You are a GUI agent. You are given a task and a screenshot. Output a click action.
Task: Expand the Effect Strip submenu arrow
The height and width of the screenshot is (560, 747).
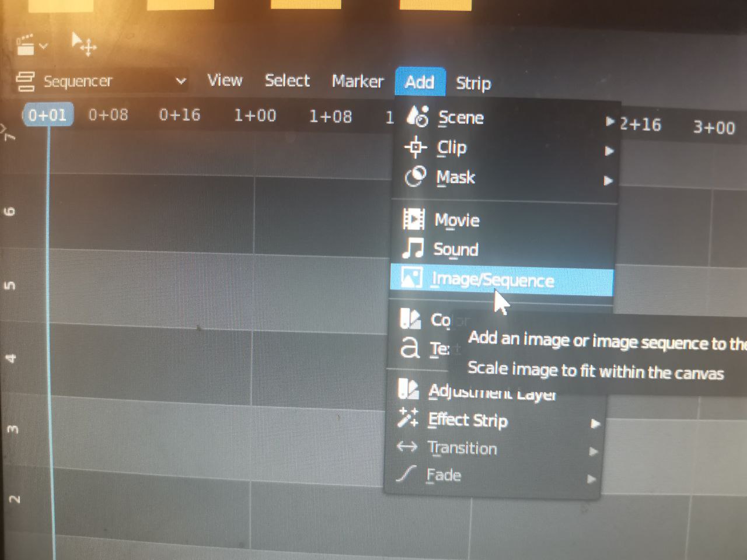(x=595, y=423)
